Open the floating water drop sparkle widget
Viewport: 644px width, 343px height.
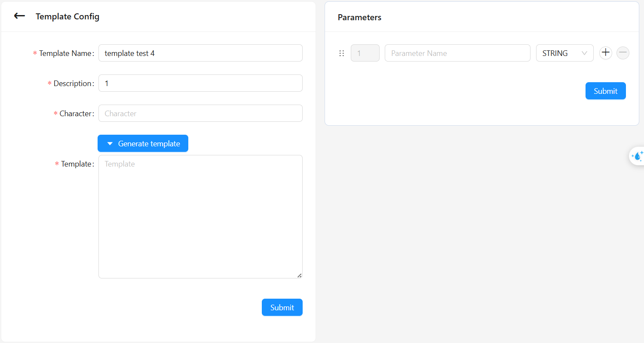(637, 156)
